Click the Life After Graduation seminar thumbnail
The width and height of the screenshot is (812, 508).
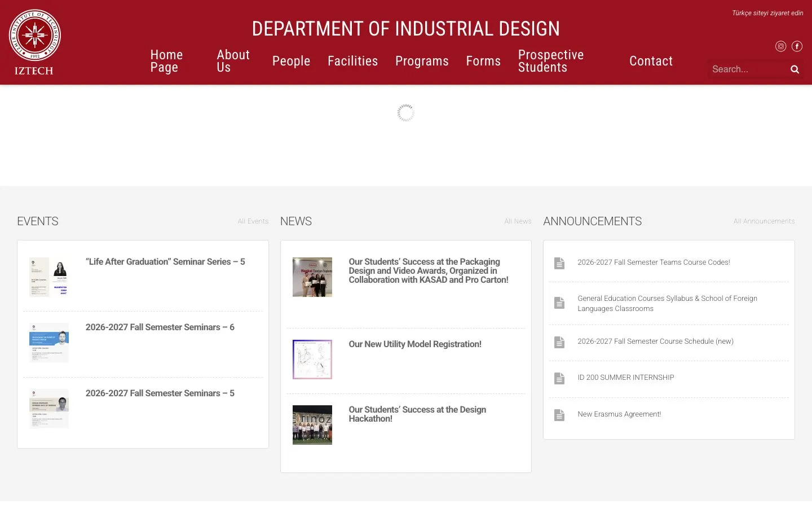click(x=49, y=277)
